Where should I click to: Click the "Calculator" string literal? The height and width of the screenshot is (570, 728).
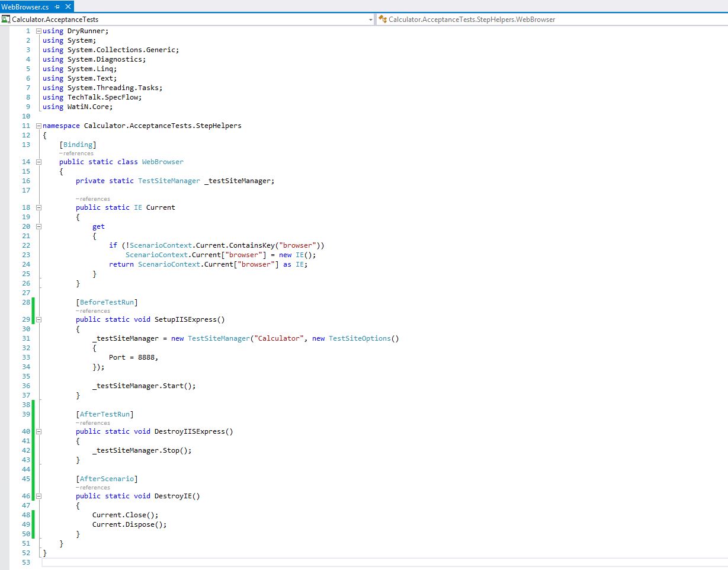coord(278,338)
